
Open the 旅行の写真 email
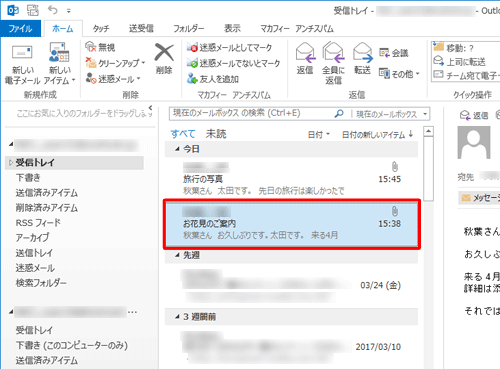(291, 179)
